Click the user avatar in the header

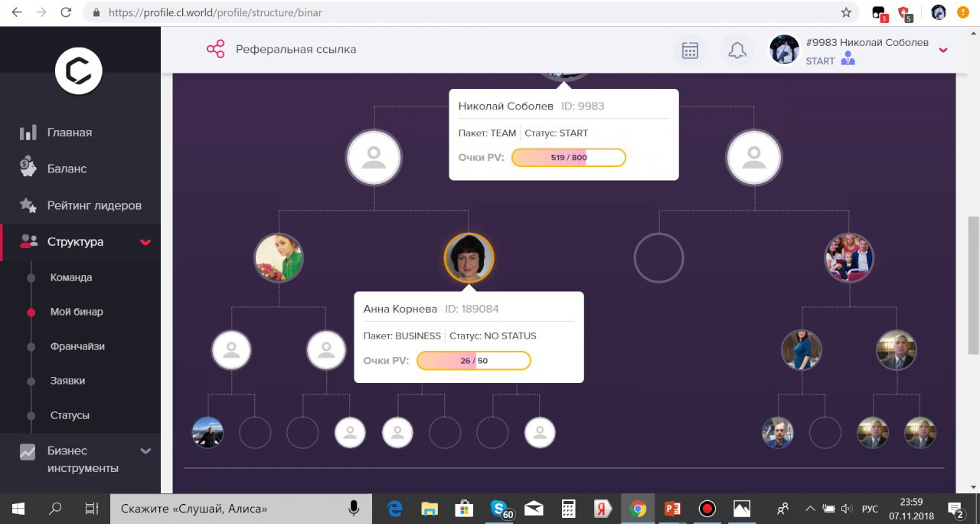(x=784, y=50)
